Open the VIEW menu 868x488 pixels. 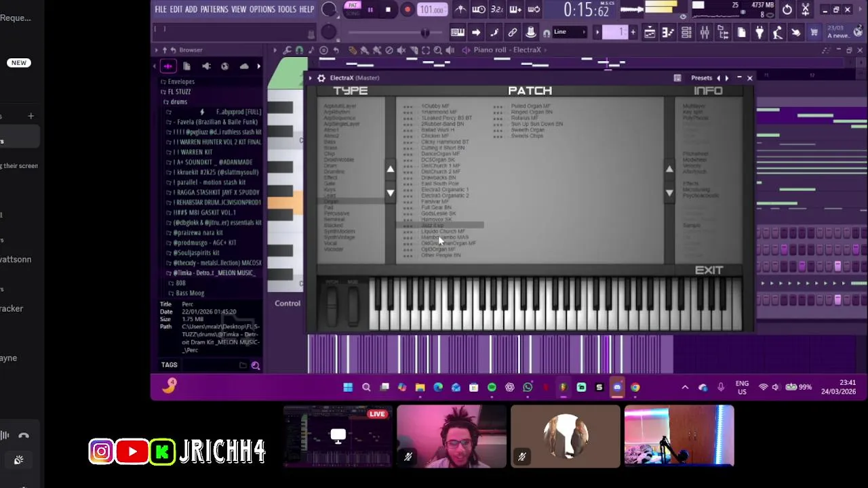[x=239, y=9]
